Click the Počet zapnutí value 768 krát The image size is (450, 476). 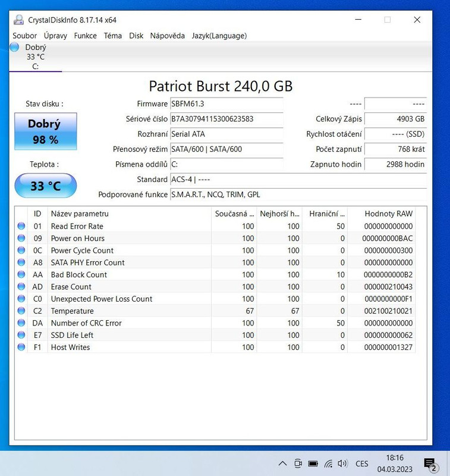coord(395,149)
